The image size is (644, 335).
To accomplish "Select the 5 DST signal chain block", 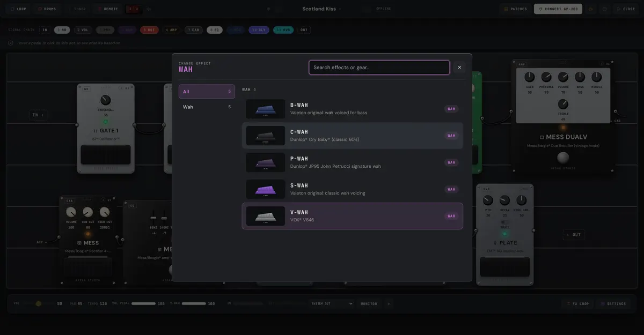I will coord(149,30).
